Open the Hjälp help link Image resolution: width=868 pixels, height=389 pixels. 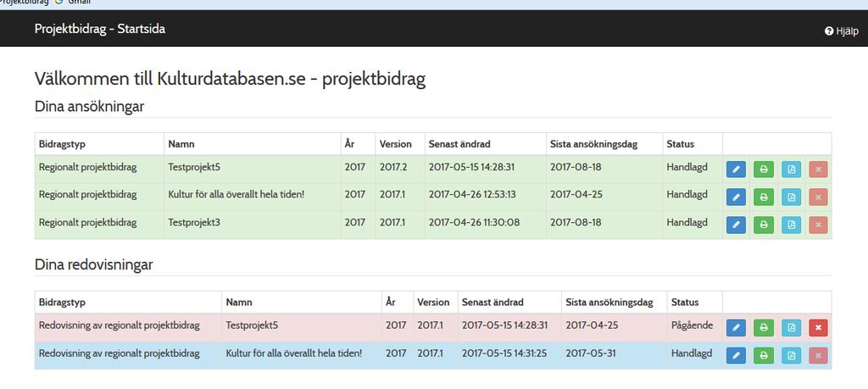pyautogui.click(x=842, y=31)
